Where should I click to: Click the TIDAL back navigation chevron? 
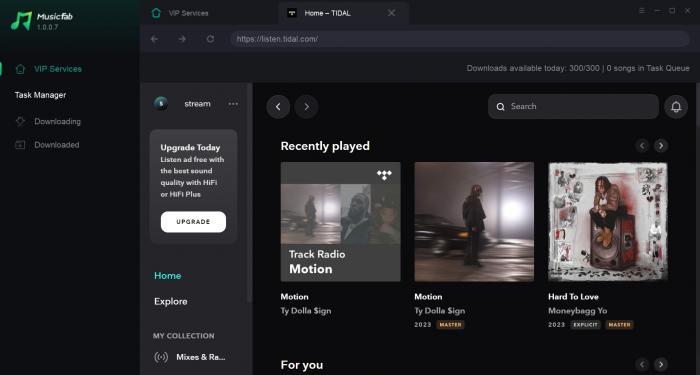coord(278,107)
